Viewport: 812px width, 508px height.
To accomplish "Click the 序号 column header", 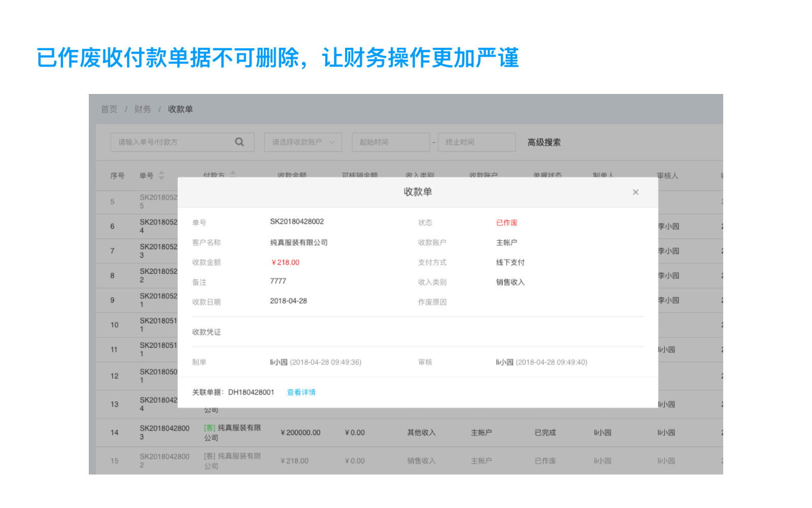I will tap(117, 176).
